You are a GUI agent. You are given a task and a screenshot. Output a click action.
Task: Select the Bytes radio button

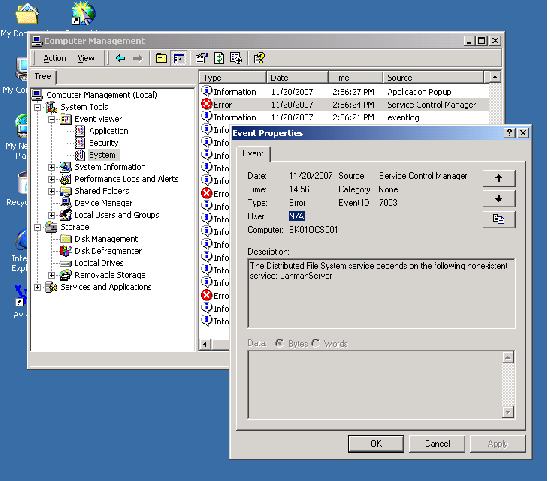[279, 343]
